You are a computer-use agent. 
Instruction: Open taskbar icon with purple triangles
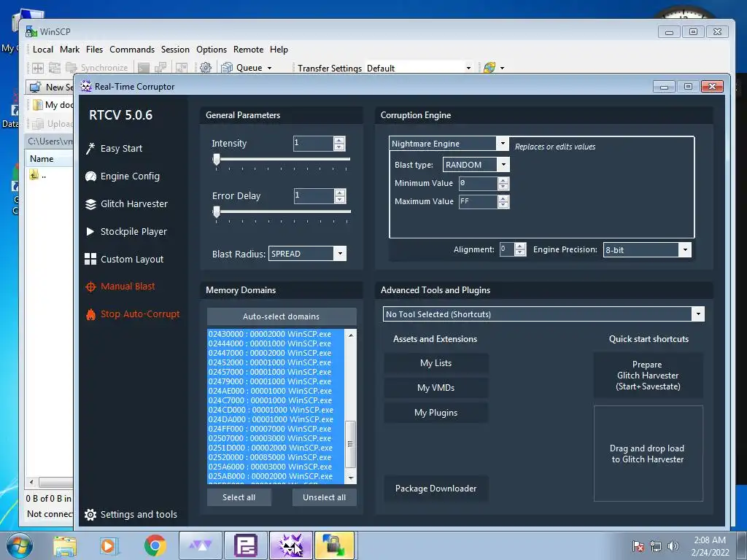[201, 545]
